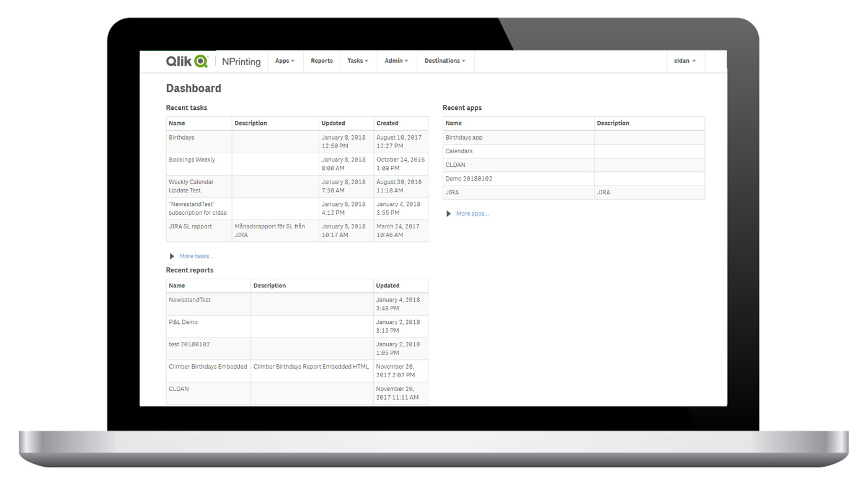The height and width of the screenshot is (489, 868).
Task: Click the Qlik logo icon
Action: (187, 61)
